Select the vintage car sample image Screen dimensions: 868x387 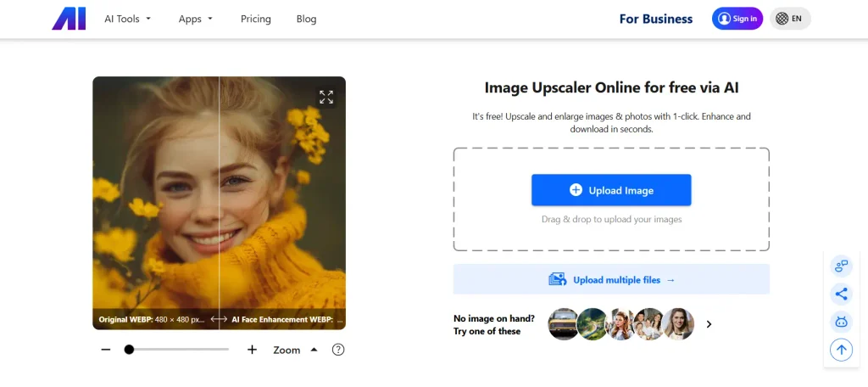coord(563,324)
